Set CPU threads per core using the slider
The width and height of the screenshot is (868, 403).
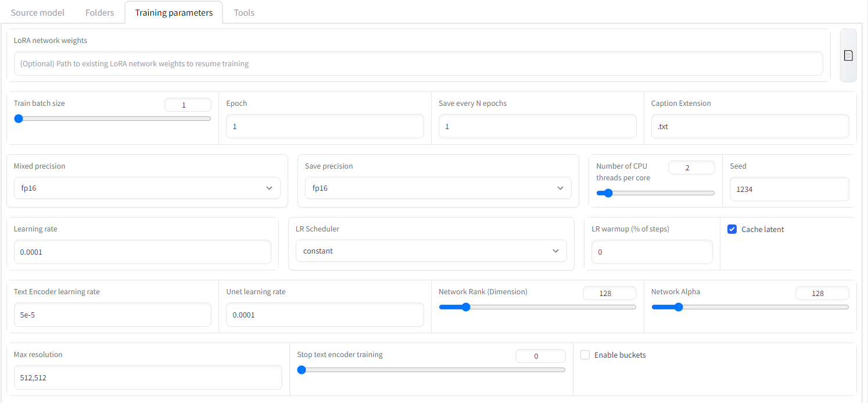click(x=608, y=192)
